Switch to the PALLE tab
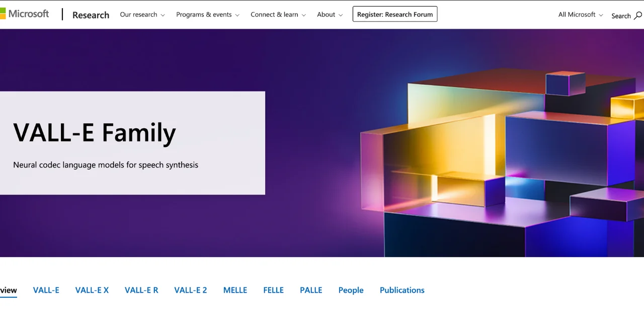 point(311,290)
